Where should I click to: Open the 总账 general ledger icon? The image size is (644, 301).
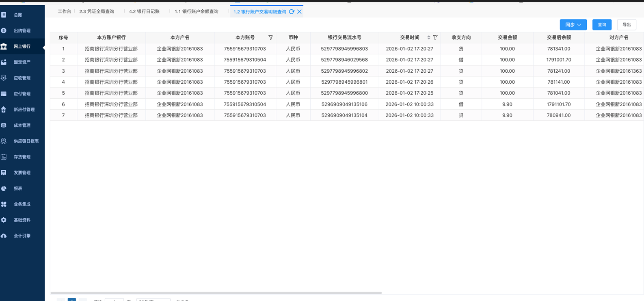(x=4, y=15)
